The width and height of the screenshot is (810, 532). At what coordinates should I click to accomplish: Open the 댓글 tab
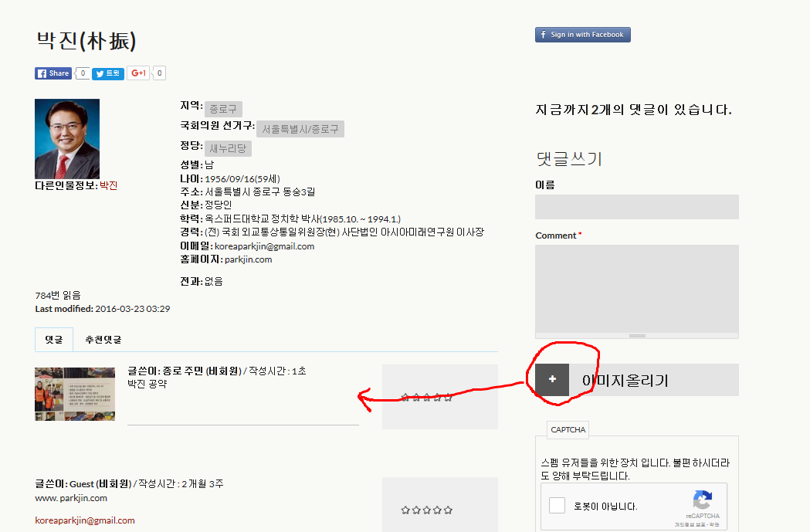click(54, 340)
